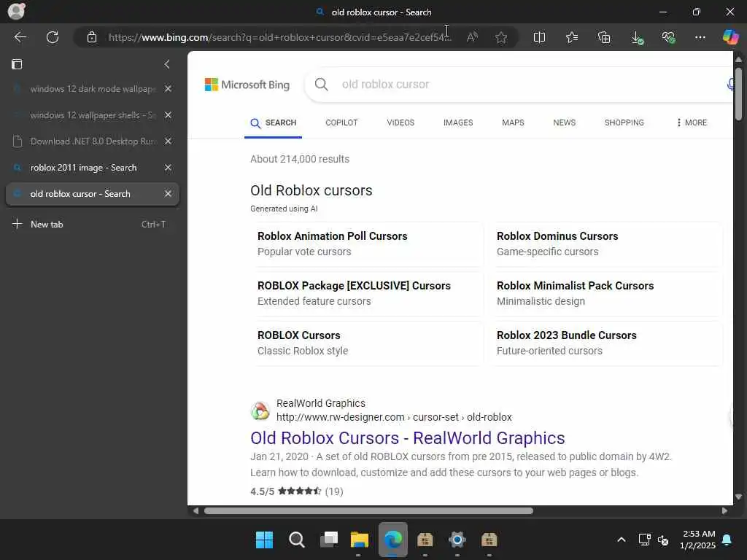This screenshot has width=747, height=560.
Task: Open tab actions menu icon
Action: click(x=17, y=64)
